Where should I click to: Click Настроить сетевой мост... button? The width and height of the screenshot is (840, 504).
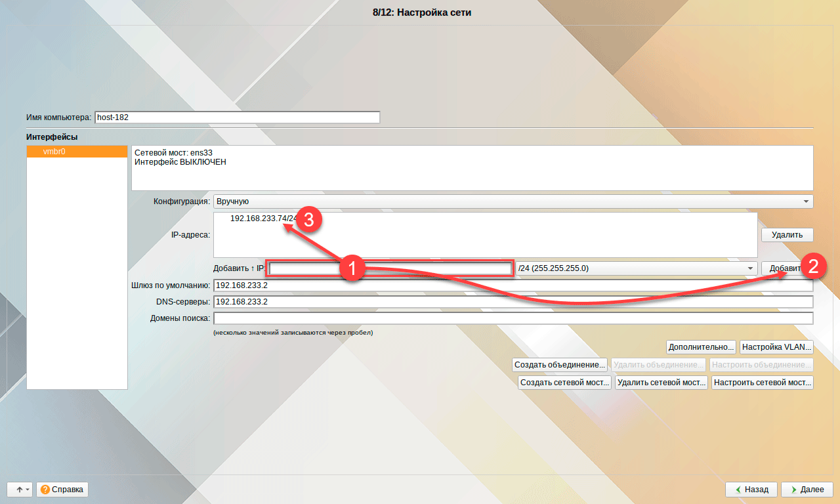click(763, 383)
